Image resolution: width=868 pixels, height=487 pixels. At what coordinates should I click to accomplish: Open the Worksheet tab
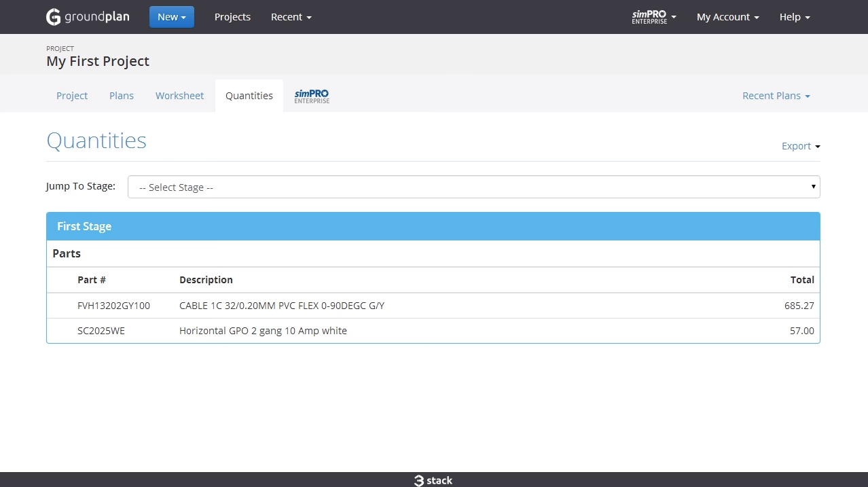[179, 96]
